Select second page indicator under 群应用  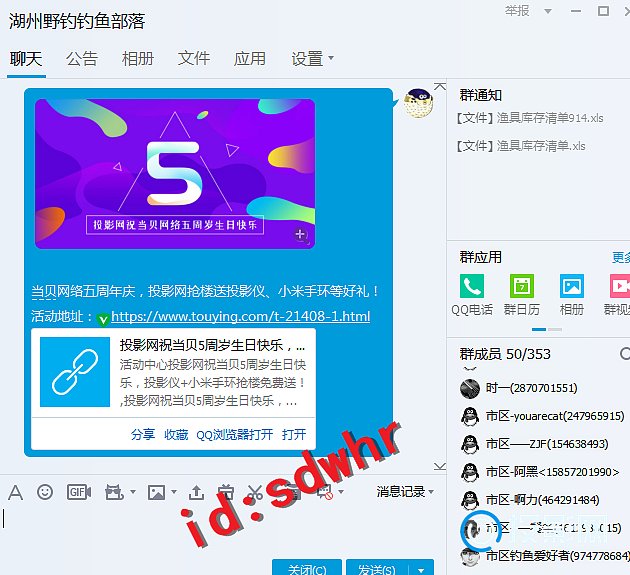555,329
